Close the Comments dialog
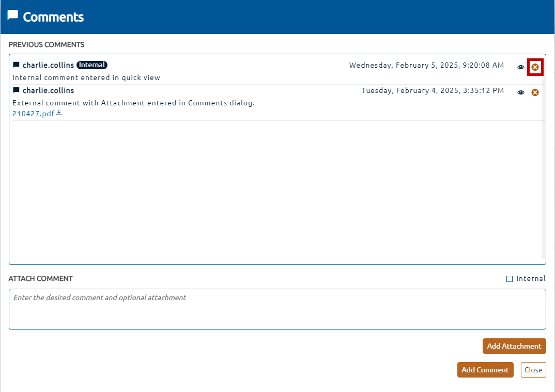The height and width of the screenshot is (392, 555). click(533, 370)
